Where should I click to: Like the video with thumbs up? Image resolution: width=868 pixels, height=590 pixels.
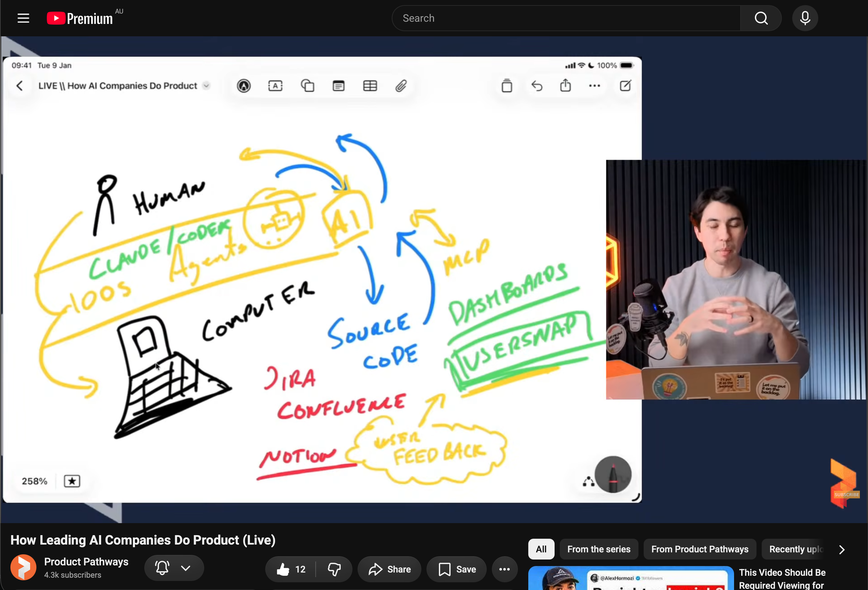click(x=291, y=569)
